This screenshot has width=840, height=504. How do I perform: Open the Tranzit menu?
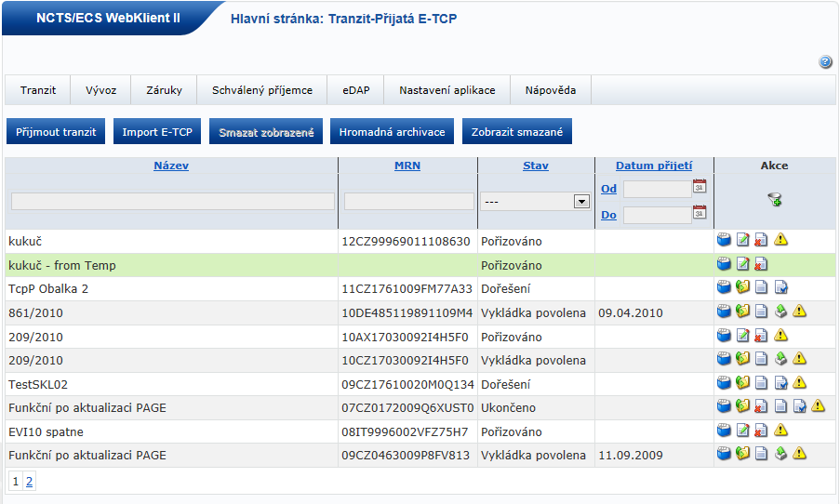(x=38, y=90)
